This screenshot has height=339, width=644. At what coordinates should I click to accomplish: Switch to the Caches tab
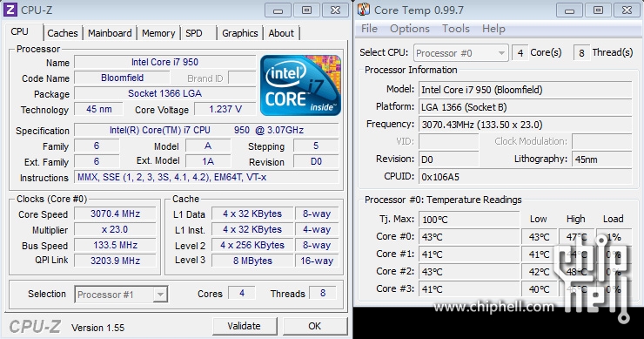(x=63, y=33)
